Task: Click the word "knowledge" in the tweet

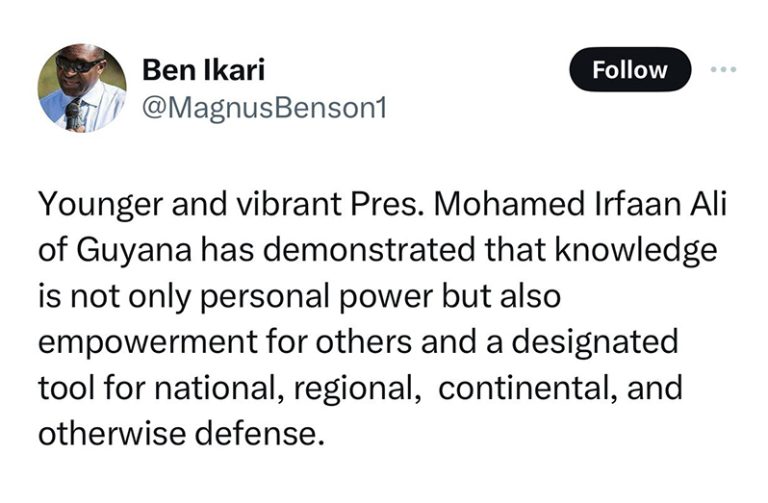Action: (x=637, y=250)
